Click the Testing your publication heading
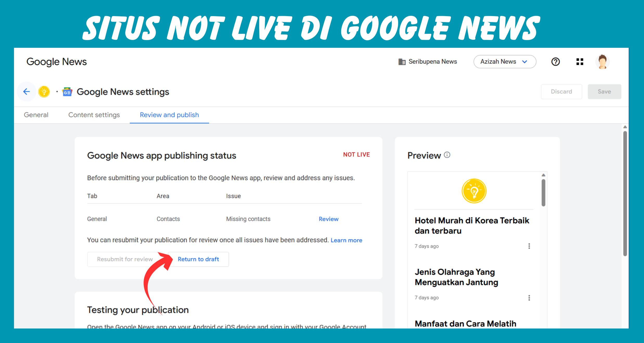The width and height of the screenshot is (644, 343). (x=138, y=310)
